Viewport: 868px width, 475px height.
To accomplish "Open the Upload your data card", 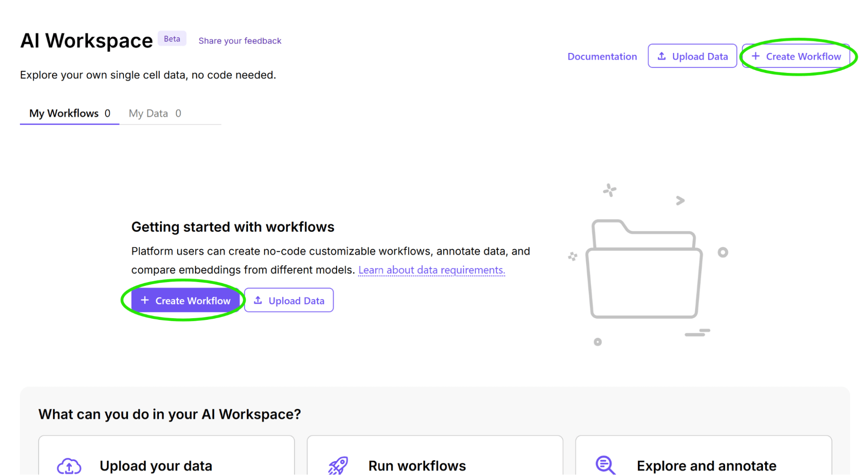I will pos(167,461).
